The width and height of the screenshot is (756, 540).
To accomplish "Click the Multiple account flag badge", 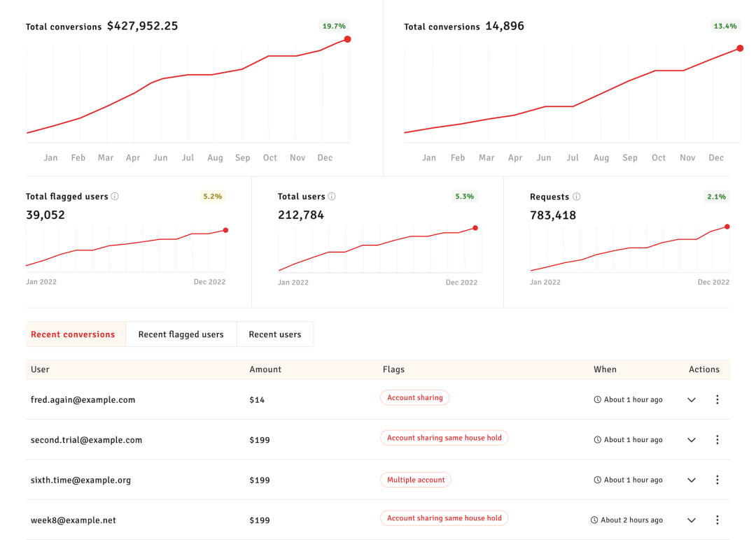I will (x=416, y=480).
